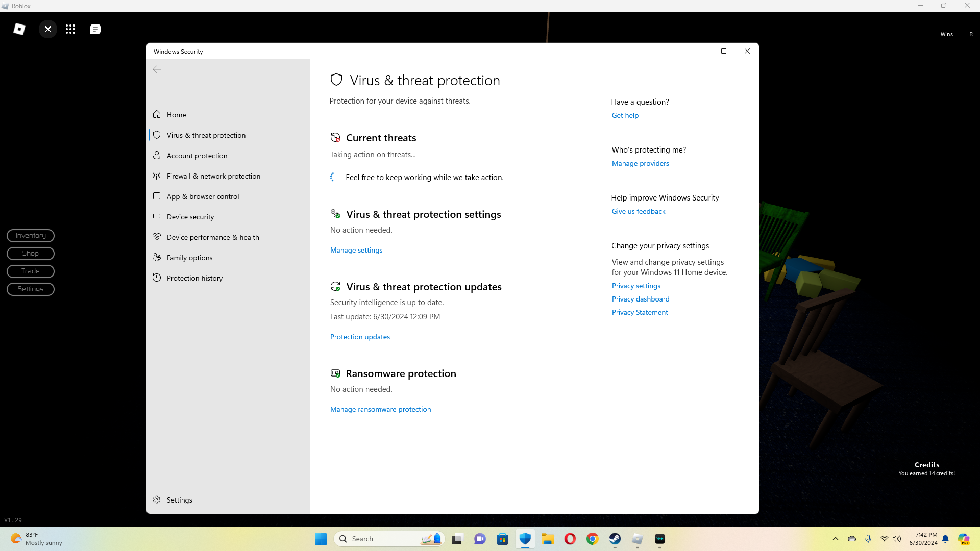Click the Current threats heading
Screen dimensions: 980x551
click(381, 138)
